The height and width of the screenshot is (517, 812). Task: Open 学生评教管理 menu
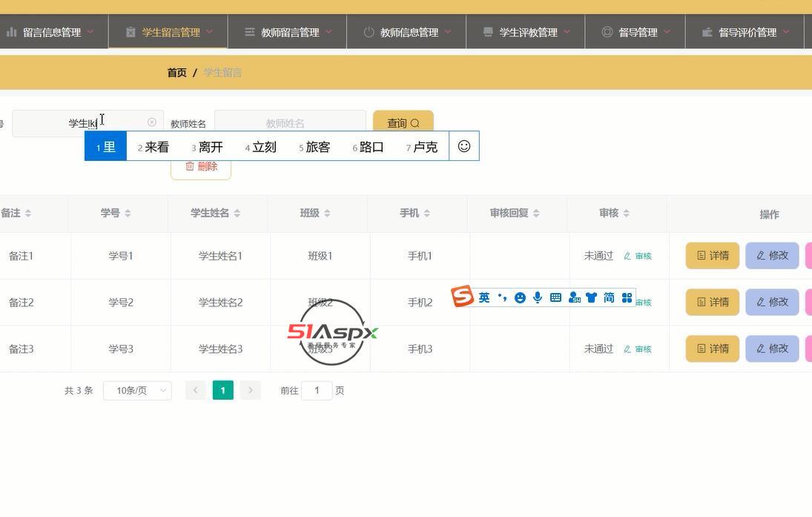pyautogui.click(x=526, y=32)
